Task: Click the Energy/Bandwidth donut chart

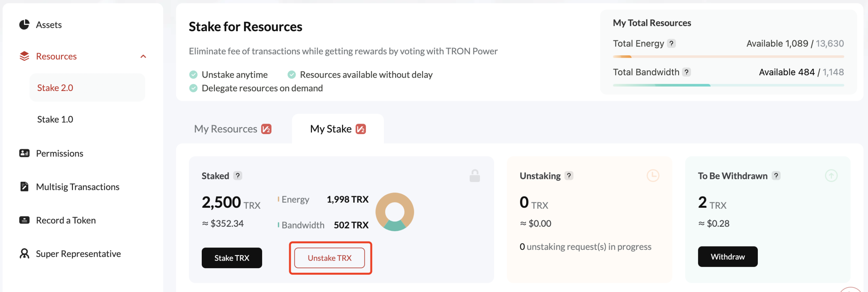Action: (x=395, y=212)
